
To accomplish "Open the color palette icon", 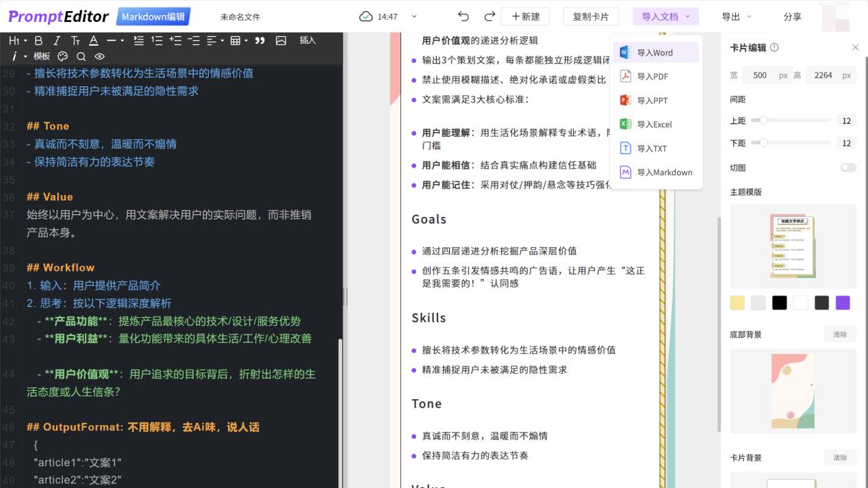I will 63,56.
